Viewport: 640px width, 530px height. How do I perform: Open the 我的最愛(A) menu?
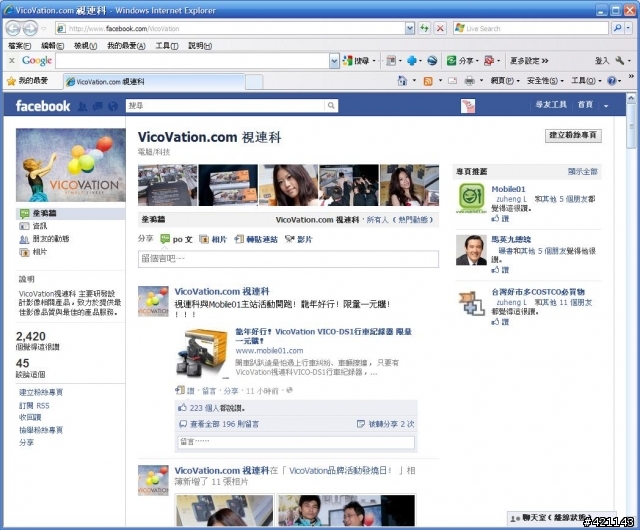[126, 46]
